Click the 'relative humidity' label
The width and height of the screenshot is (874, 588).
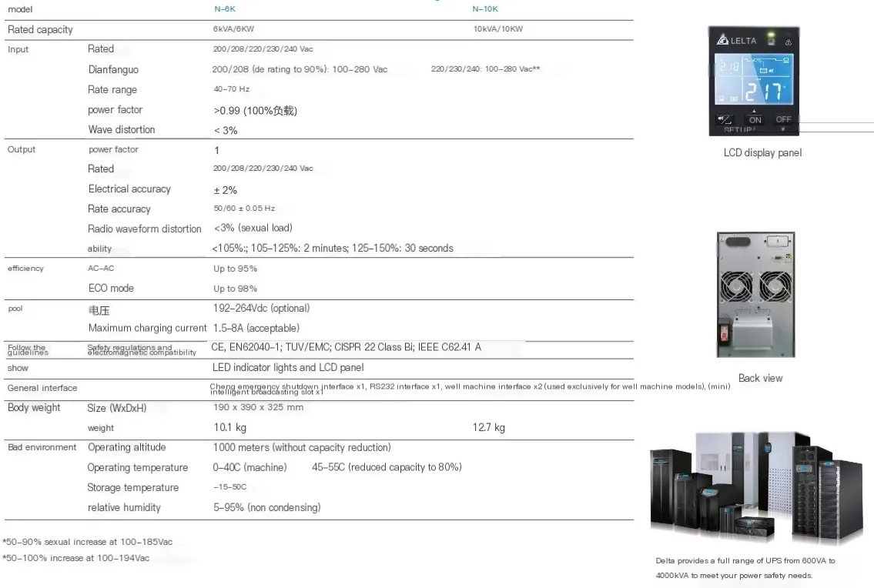coord(124,507)
